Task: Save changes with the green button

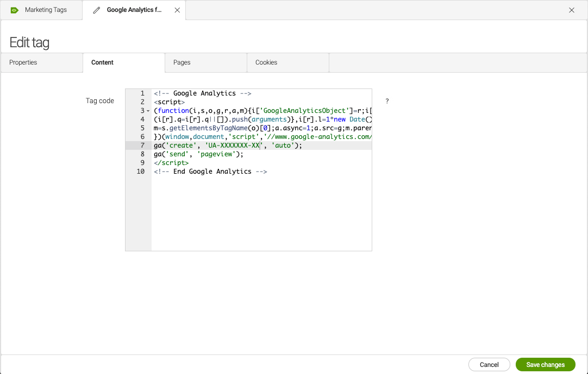Action: click(545, 364)
